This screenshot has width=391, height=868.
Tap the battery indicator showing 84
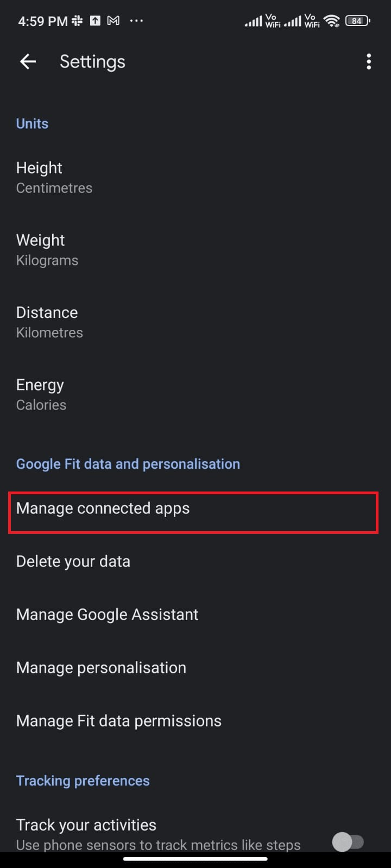tap(357, 21)
